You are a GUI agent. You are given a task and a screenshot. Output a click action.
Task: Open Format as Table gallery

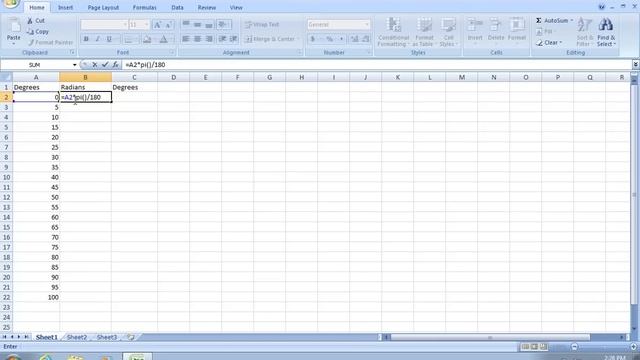(424, 32)
